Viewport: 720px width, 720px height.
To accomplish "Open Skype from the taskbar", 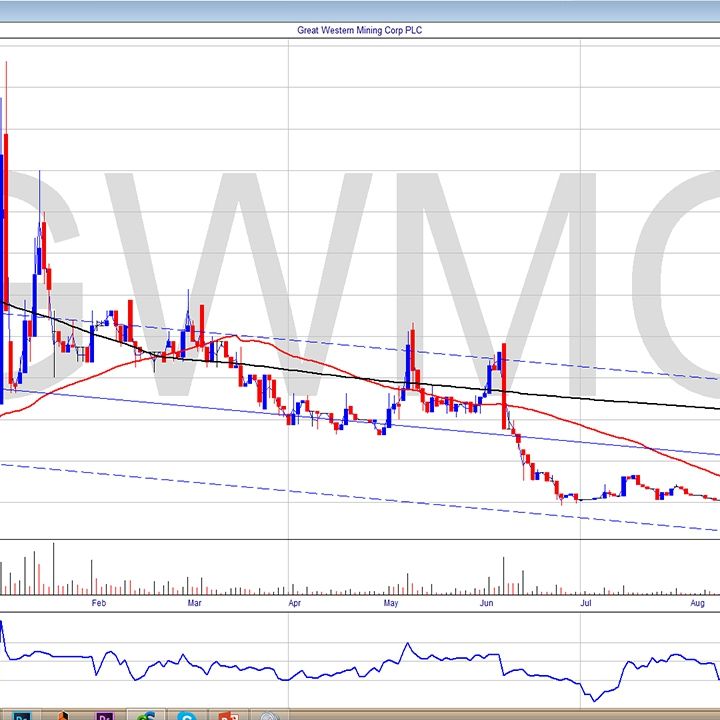I will pos(186,715).
